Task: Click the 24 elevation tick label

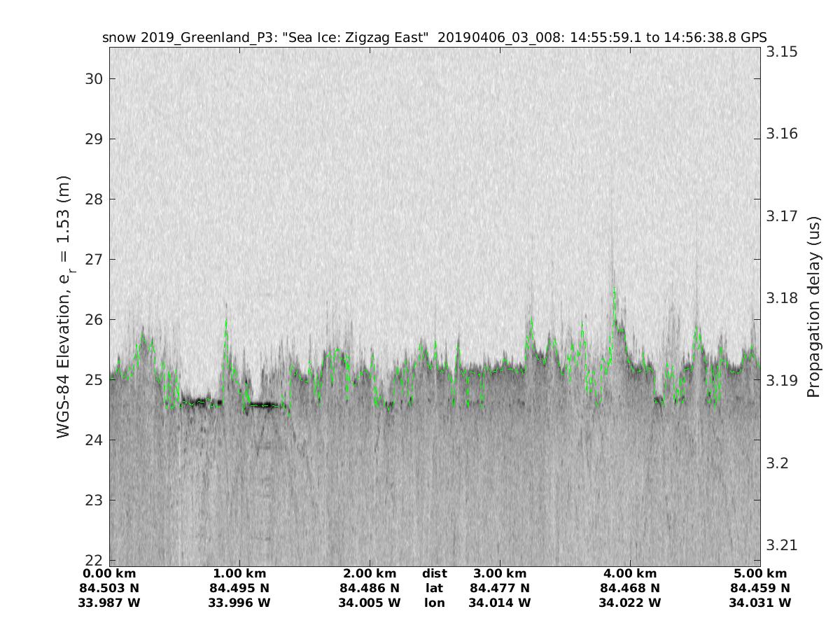Action: pyautogui.click(x=94, y=440)
